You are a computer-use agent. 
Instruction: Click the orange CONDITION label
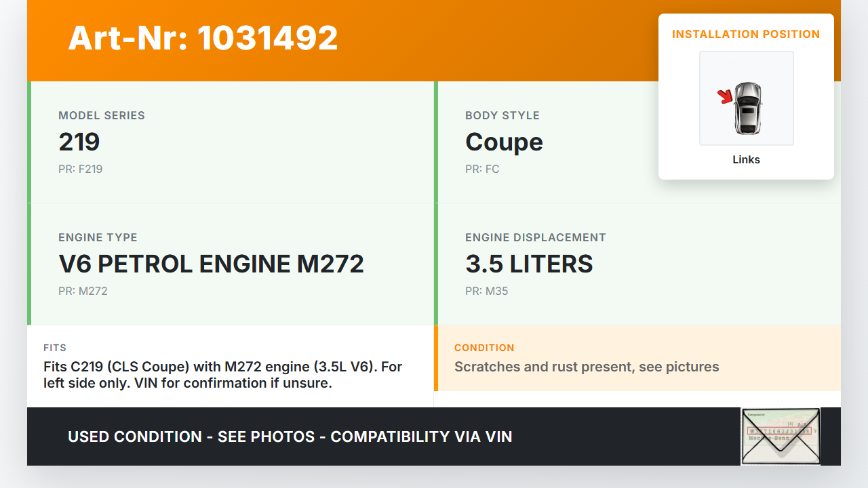point(484,348)
